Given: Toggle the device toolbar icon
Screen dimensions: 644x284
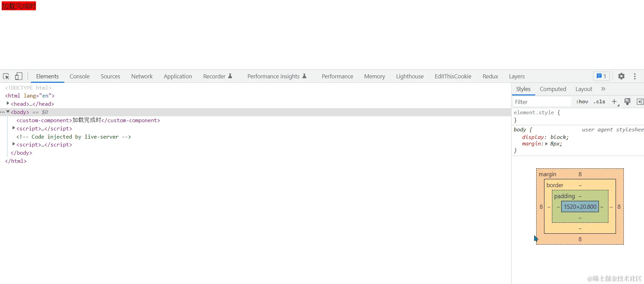Looking at the screenshot, I should pyautogui.click(x=19, y=76).
